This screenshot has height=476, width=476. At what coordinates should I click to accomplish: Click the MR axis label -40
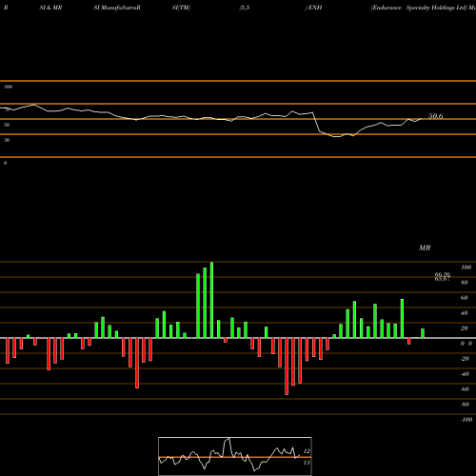(x=465, y=374)
